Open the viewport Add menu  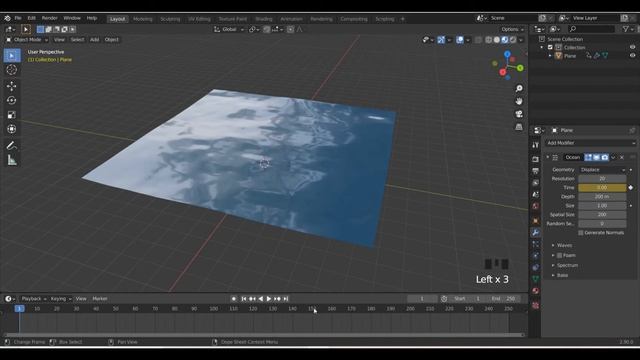94,40
